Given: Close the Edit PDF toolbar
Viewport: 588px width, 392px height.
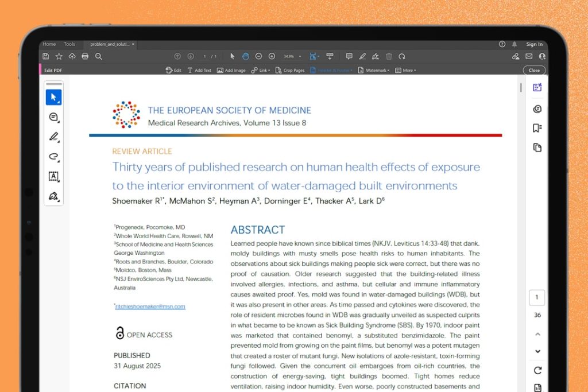Looking at the screenshot, I should 534,70.
